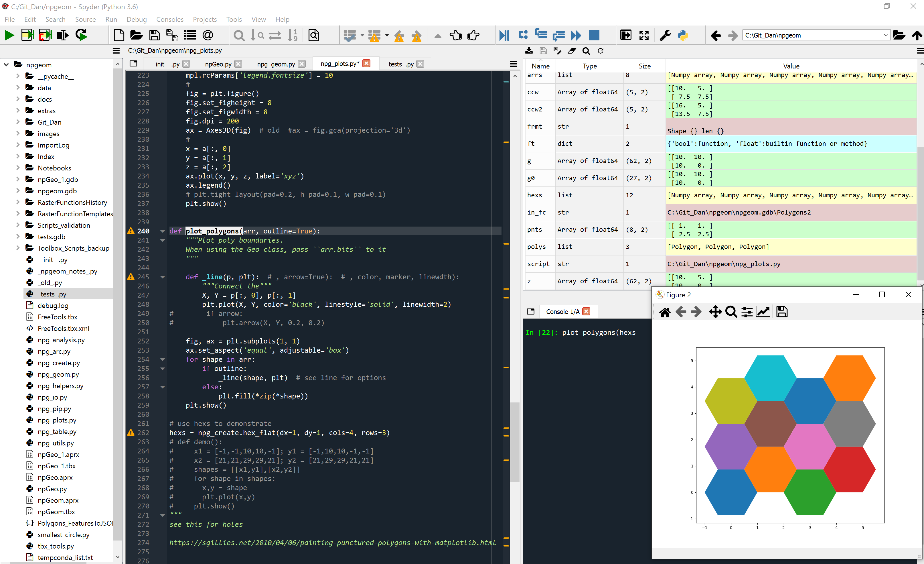
Task: Start debugging with the Debug file icon
Action: click(504, 35)
